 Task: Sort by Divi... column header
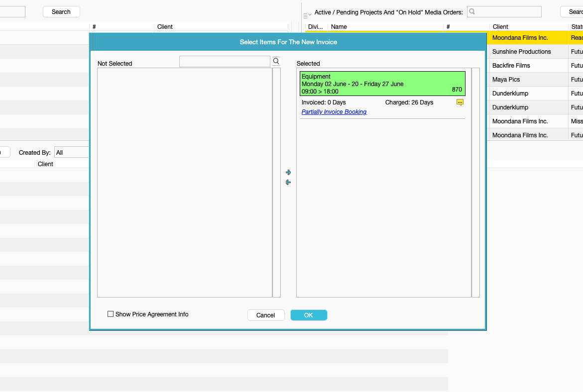pyautogui.click(x=316, y=27)
